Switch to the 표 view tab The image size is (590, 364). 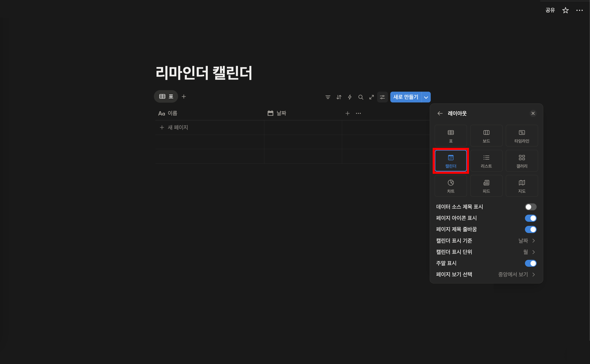click(166, 97)
